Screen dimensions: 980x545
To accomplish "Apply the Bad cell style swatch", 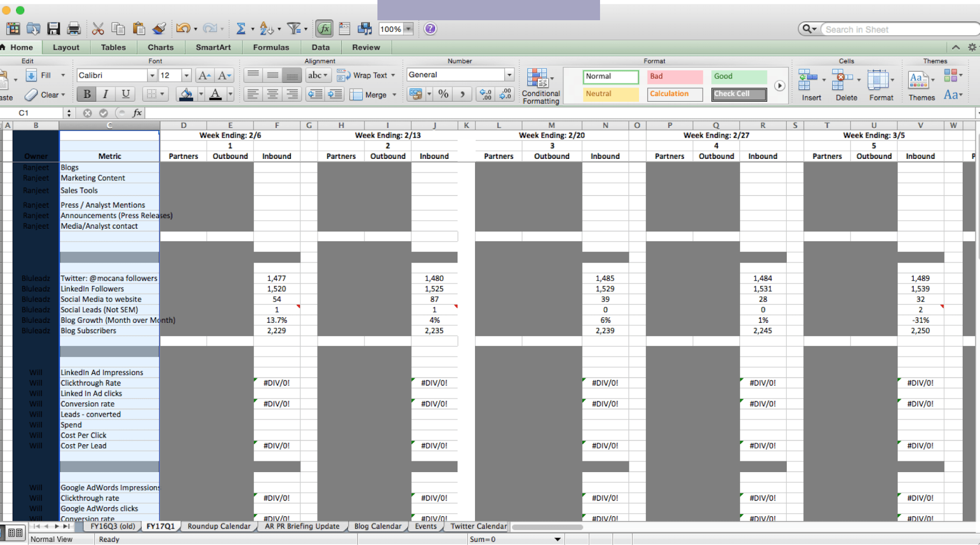I will tap(674, 76).
